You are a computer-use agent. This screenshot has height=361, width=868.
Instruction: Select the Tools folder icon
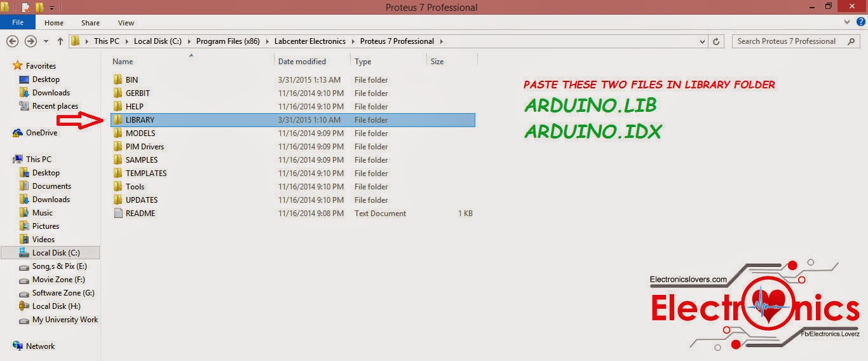pyautogui.click(x=118, y=187)
